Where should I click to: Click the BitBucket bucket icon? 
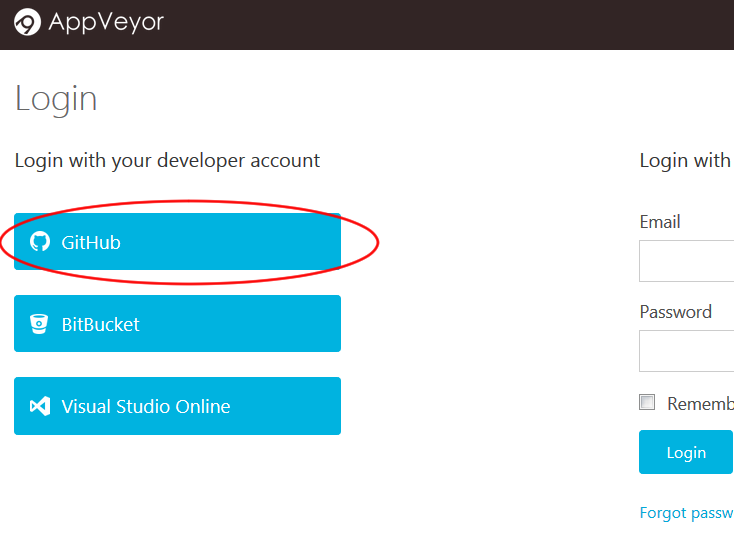coord(40,324)
